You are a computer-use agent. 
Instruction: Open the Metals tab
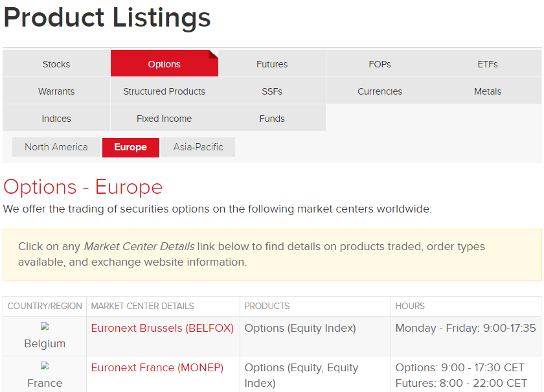point(488,91)
